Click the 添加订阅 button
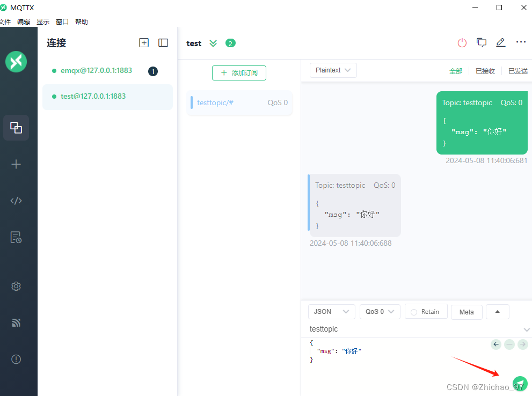This screenshot has height=396, width=532. pos(239,73)
